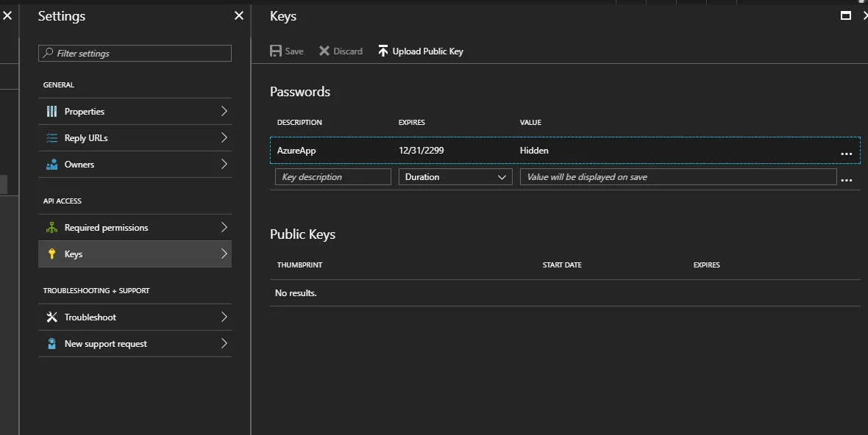The image size is (868, 435).
Task: Click the Key description input field
Action: (332, 177)
